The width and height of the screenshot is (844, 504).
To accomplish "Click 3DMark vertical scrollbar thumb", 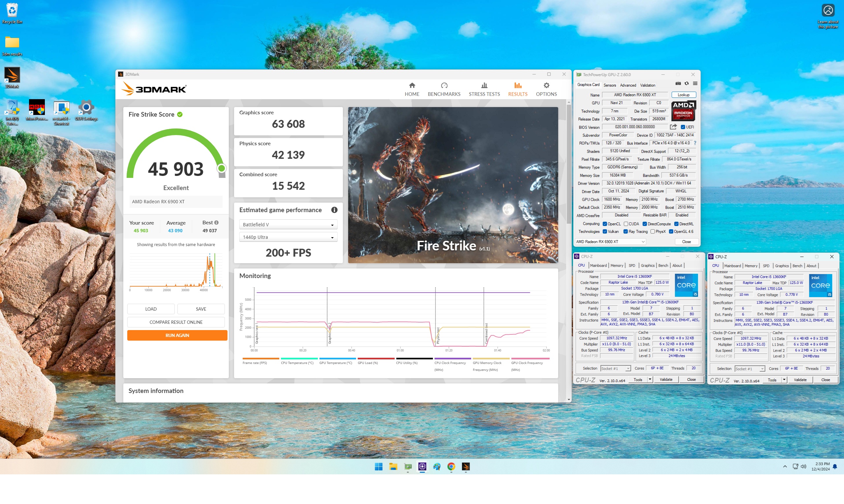I will (569, 164).
